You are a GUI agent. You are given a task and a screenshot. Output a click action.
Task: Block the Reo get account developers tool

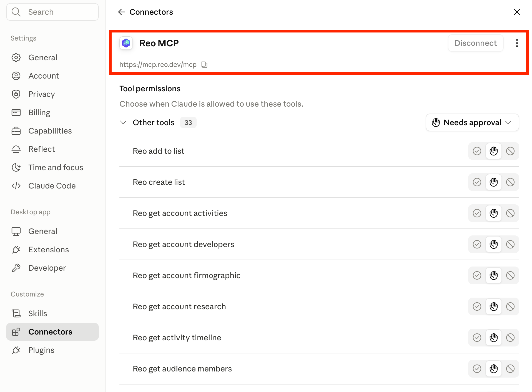510,244
